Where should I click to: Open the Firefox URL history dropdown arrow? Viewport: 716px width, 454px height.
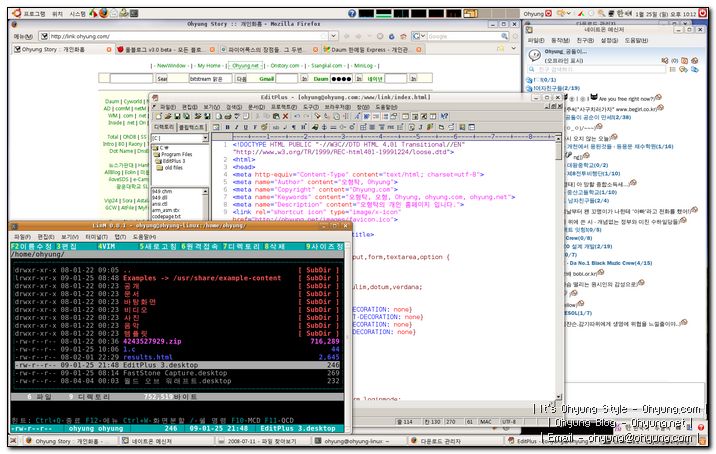pos(333,36)
